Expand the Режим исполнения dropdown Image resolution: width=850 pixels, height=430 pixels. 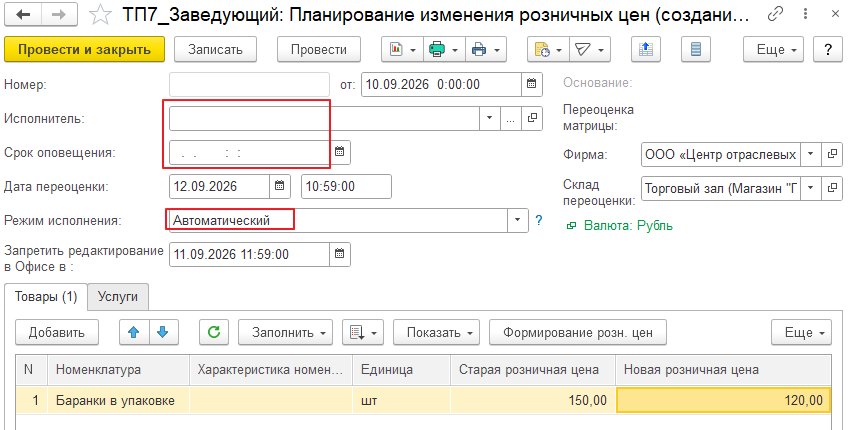click(x=518, y=220)
